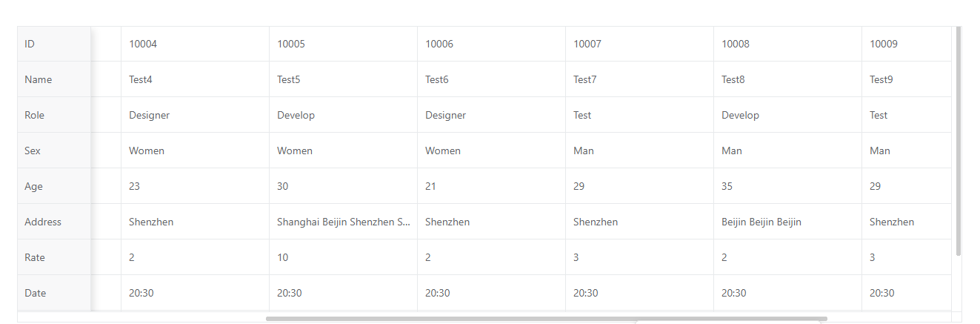
Task: Click the horizontal scrollbar thumb
Action: coord(546,319)
